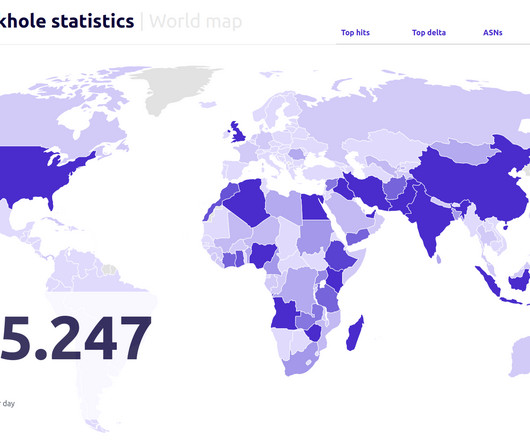Select Madagascar island on the map
530x442 pixels.
(x=355, y=333)
